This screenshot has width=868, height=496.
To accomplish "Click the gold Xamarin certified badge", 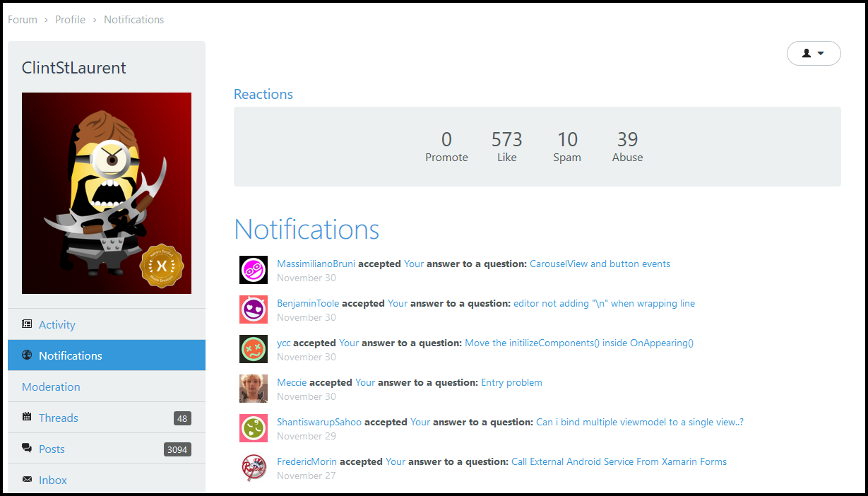I will click(162, 266).
